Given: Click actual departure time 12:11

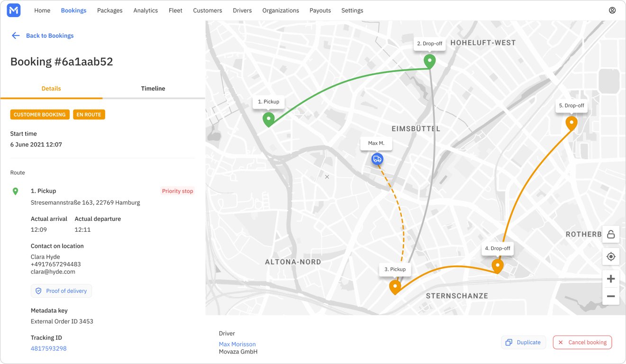Looking at the screenshot, I should click(82, 229).
